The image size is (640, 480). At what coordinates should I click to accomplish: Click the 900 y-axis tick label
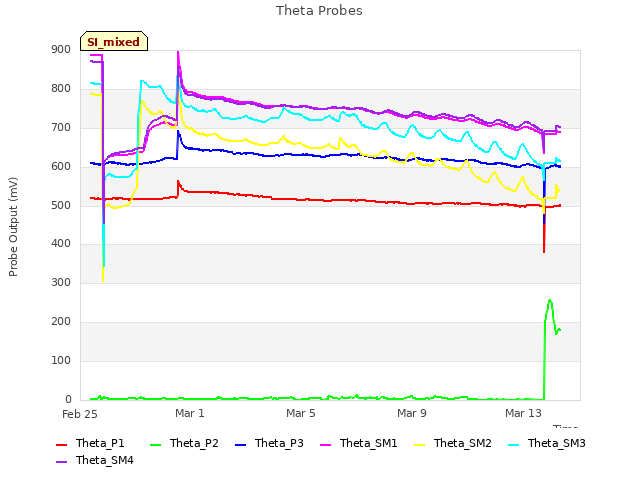[x=61, y=50]
